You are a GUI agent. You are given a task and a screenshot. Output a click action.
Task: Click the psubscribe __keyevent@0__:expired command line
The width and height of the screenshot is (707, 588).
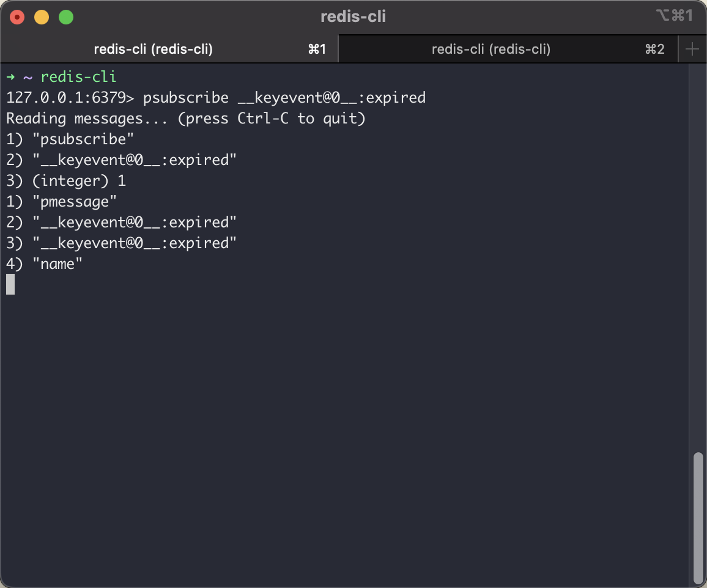[x=284, y=98]
